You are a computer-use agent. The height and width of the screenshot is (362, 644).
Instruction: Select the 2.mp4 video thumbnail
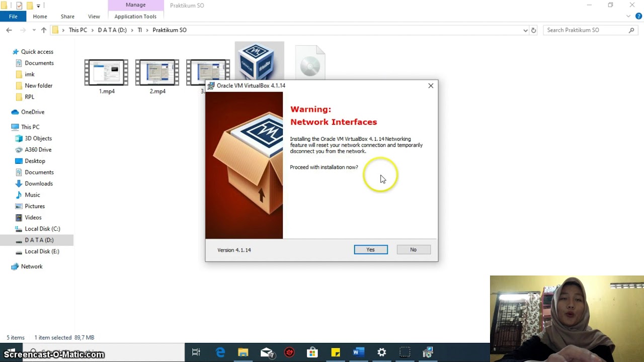point(157,73)
